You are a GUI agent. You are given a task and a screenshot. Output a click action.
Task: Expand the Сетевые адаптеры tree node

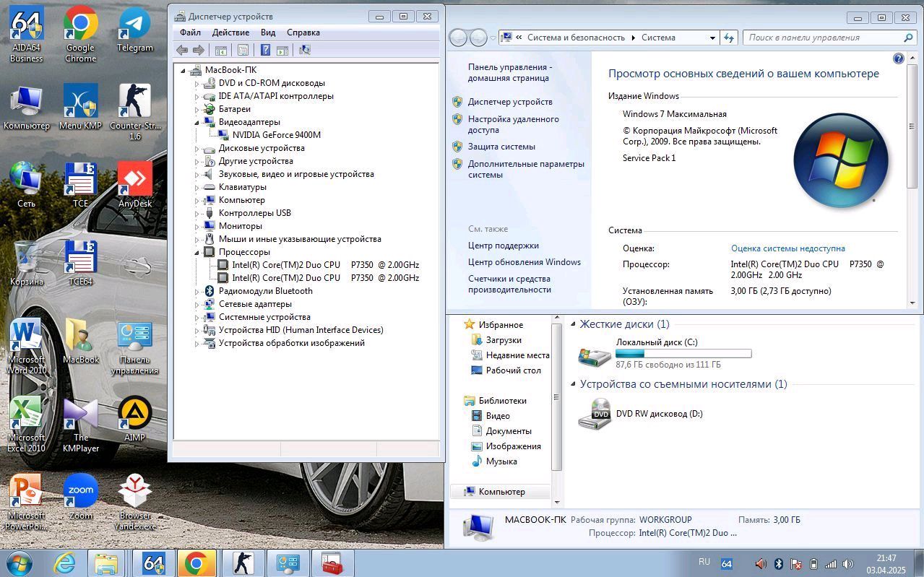(x=197, y=304)
